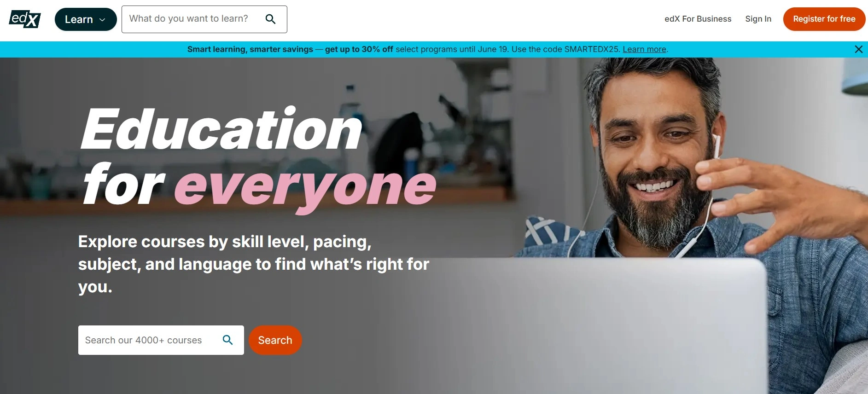The image size is (868, 394).
Task: Click the promo text about 30% off
Action: [x=359, y=49]
